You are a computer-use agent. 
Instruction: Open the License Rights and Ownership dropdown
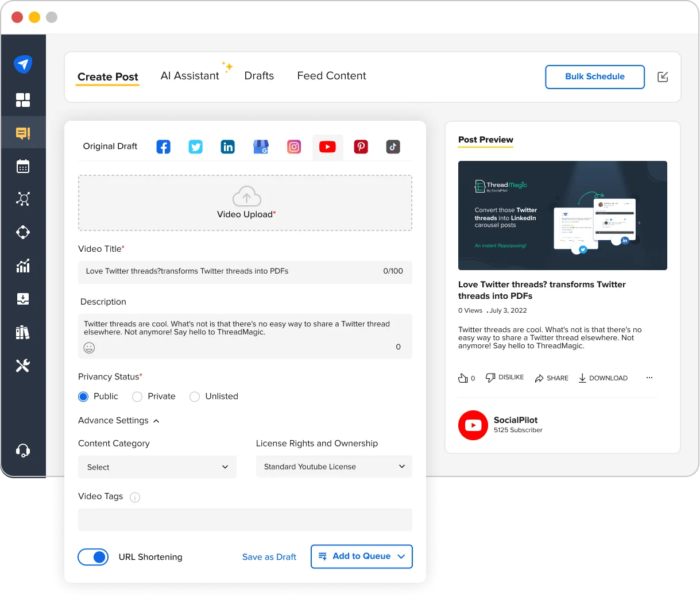pyautogui.click(x=334, y=467)
